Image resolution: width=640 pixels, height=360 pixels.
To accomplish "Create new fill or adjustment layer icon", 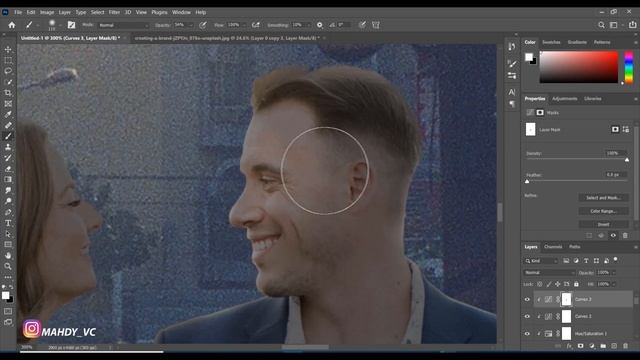I will point(592,346).
